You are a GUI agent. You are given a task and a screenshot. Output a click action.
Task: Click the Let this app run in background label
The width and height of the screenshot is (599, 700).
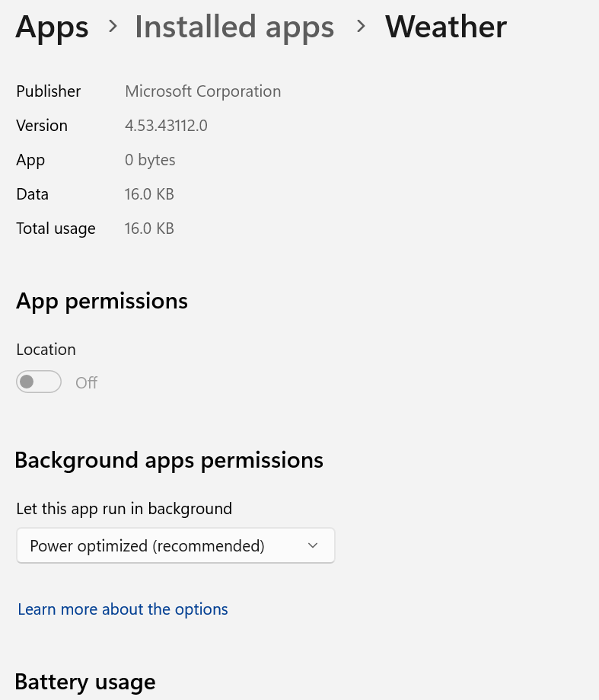tap(124, 508)
